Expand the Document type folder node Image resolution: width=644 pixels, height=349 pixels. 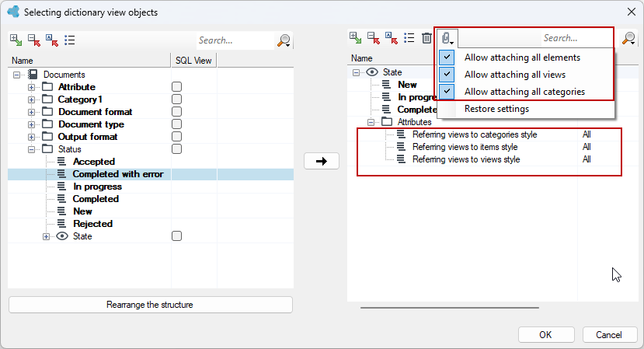(31, 124)
